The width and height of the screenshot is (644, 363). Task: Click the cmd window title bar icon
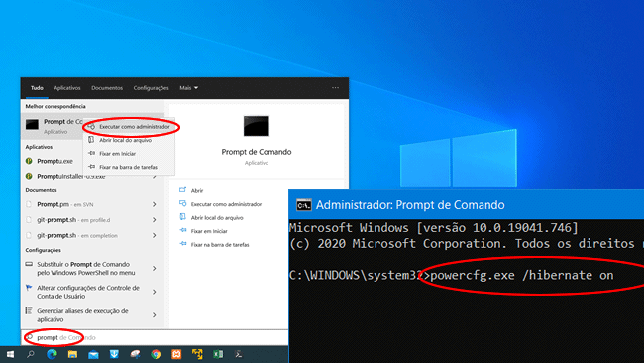point(304,205)
